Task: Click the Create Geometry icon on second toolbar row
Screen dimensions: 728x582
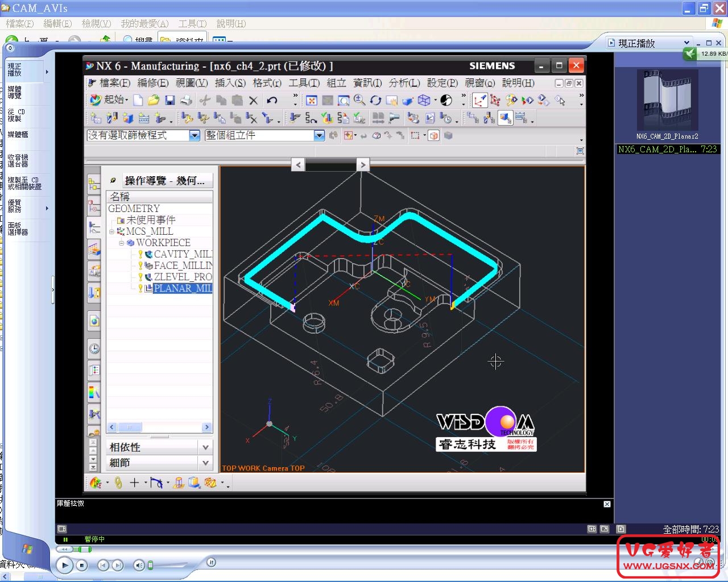Action: click(x=128, y=118)
